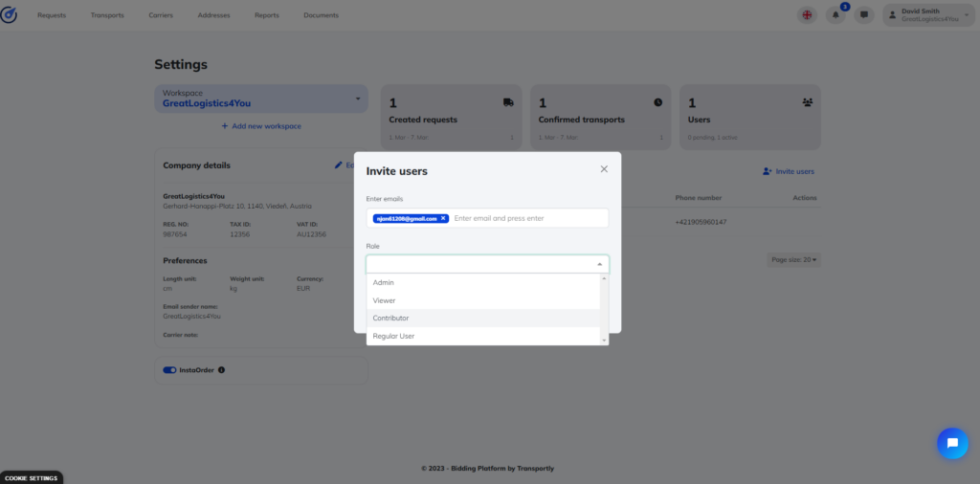Click the TAX ID value 12356

tap(240, 234)
